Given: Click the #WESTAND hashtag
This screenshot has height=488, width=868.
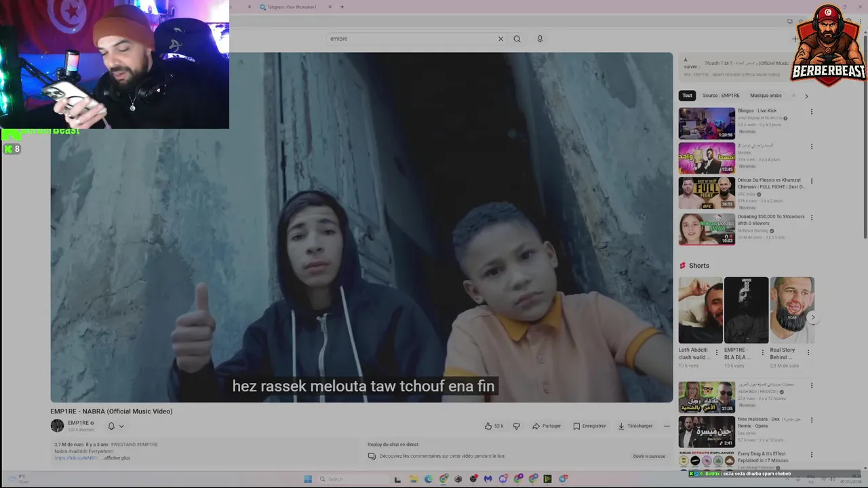Looking at the screenshot, I should point(122,445).
